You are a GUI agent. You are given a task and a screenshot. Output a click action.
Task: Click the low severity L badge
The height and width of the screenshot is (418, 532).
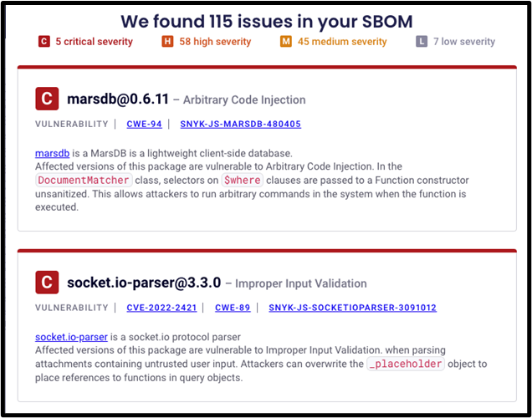[422, 41]
